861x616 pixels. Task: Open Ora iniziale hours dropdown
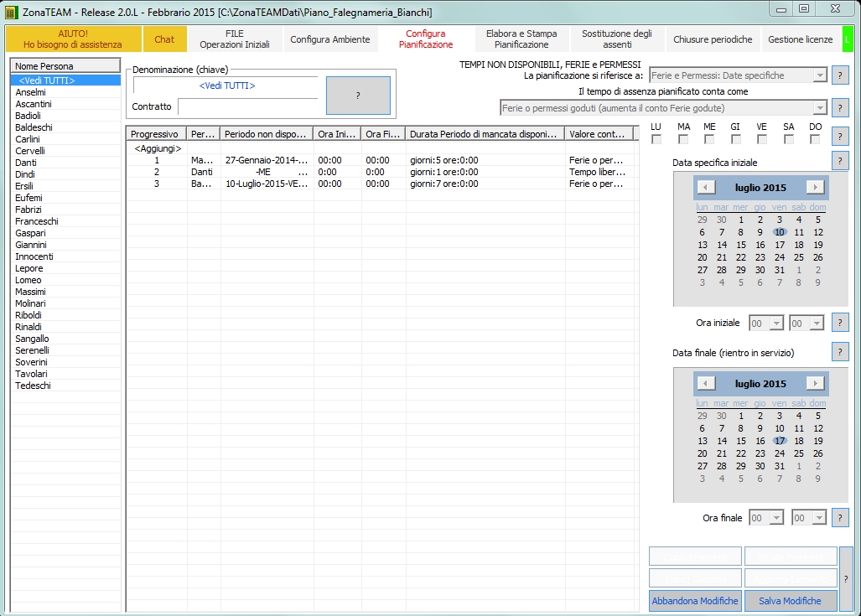775,324
